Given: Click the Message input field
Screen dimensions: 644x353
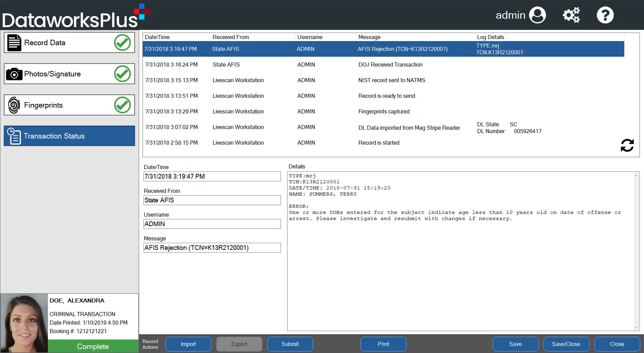Looking at the screenshot, I should pos(212,248).
